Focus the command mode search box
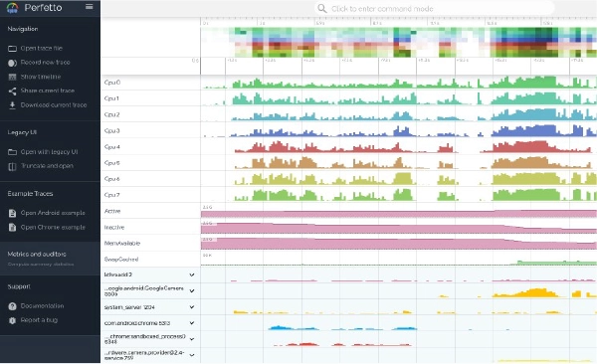 click(435, 8)
